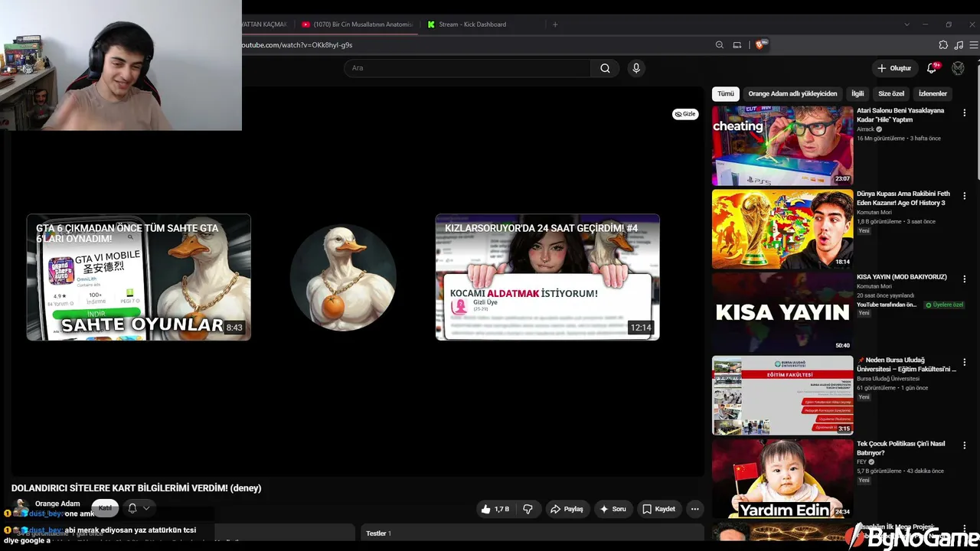This screenshot has width=980, height=551.
Task: Open a new browser tab
Action: [555, 24]
